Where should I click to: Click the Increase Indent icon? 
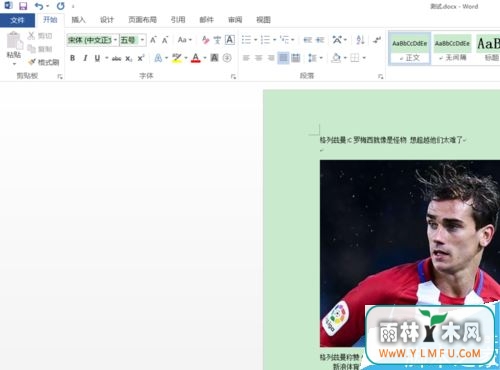320,40
